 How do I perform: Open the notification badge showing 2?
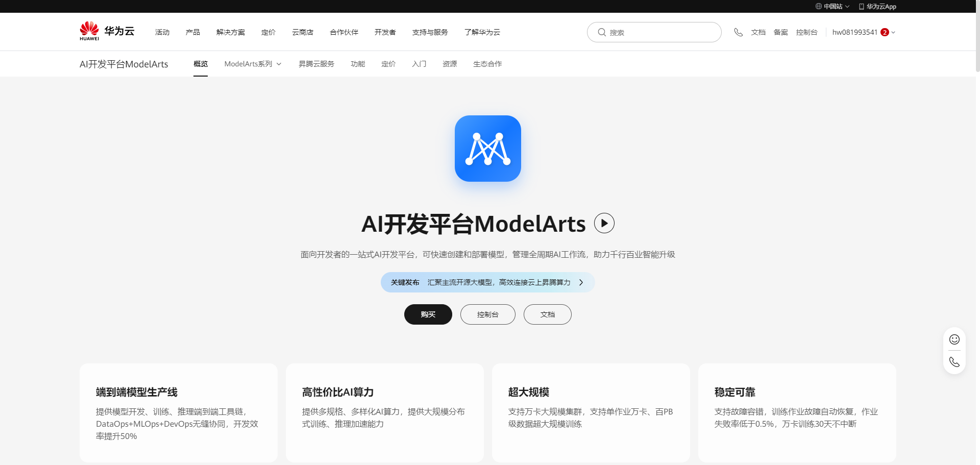[885, 32]
